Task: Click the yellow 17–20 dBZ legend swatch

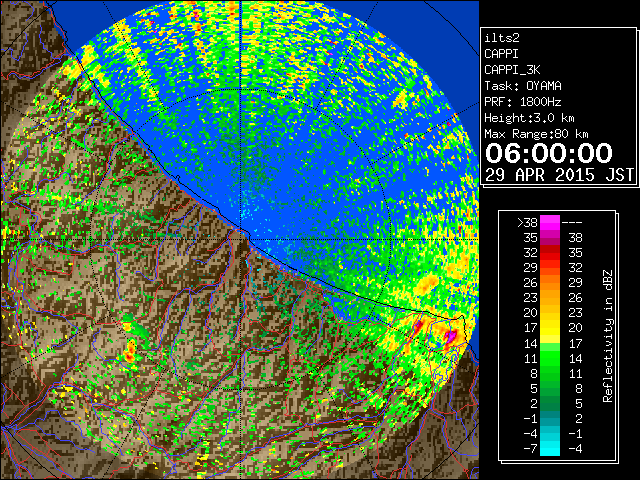Action: [x=550, y=328]
